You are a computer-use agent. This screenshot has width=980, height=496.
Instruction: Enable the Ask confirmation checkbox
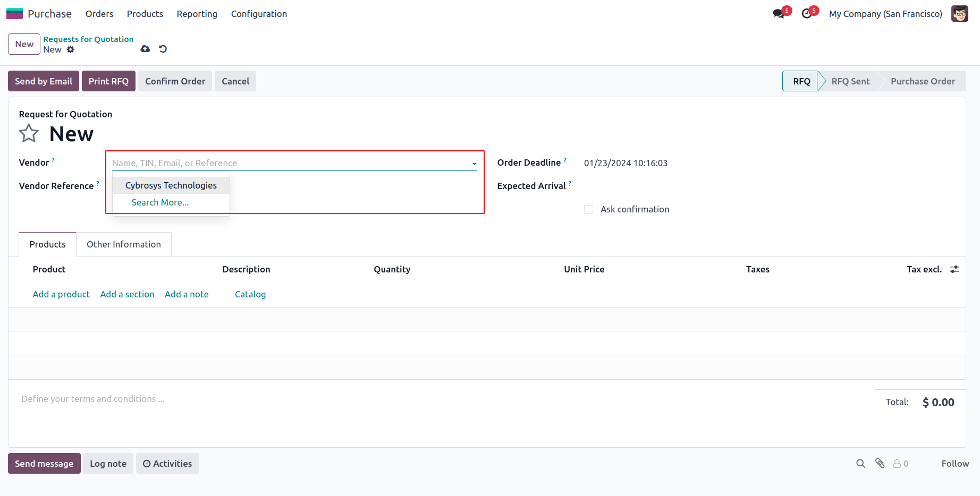[x=588, y=210]
